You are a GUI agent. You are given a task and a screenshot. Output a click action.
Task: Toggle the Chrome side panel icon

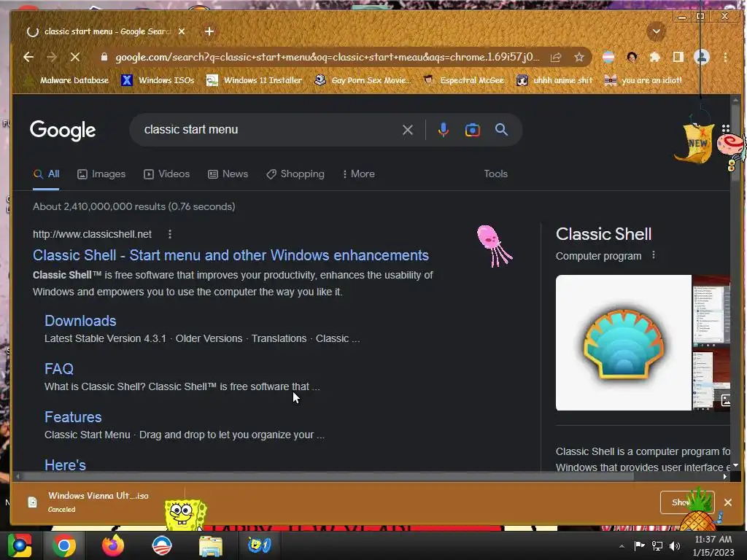click(x=678, y=57)
